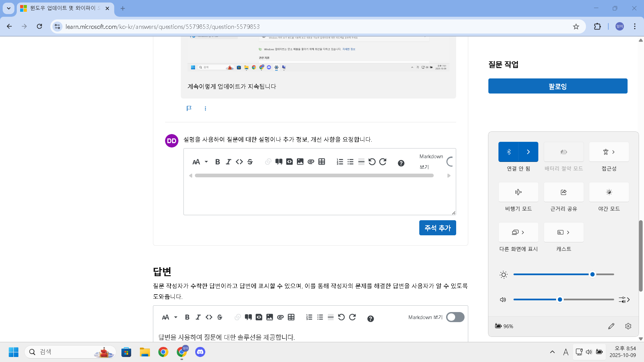Image resolution: width=644 pixels, height=362 pixels.
Task: Open the clock and date in the taskbar
Action: pos(623,352)
